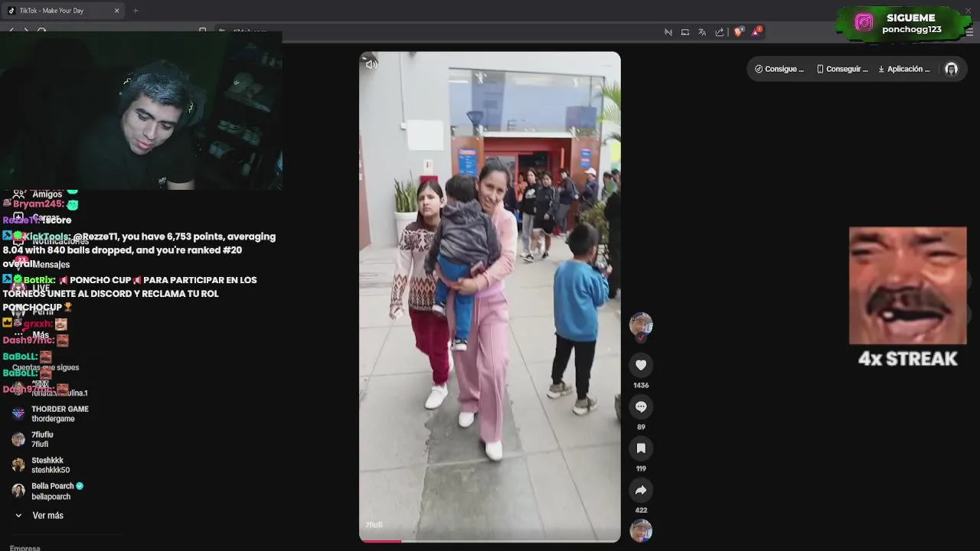This screenshot has width=980, height=551.
Task: Click the 1436 likes count
Action: click(641, 385)
